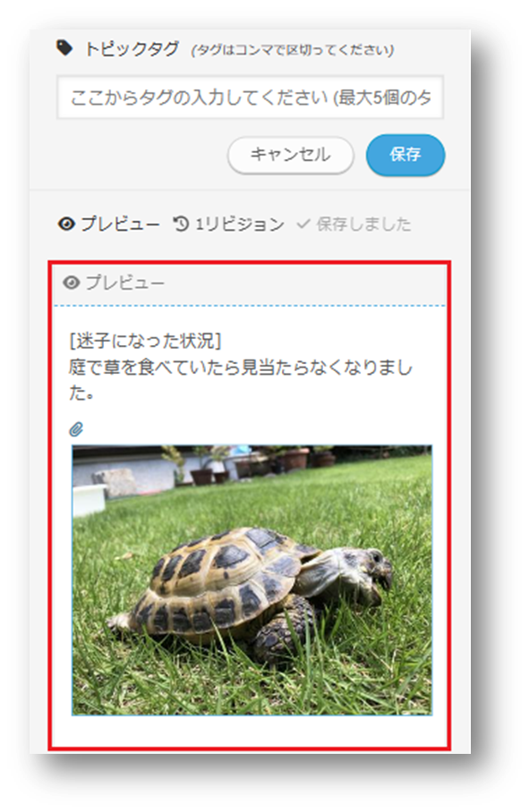Click the blue dashed separator line under the preview header

click(x=249, y=306)
